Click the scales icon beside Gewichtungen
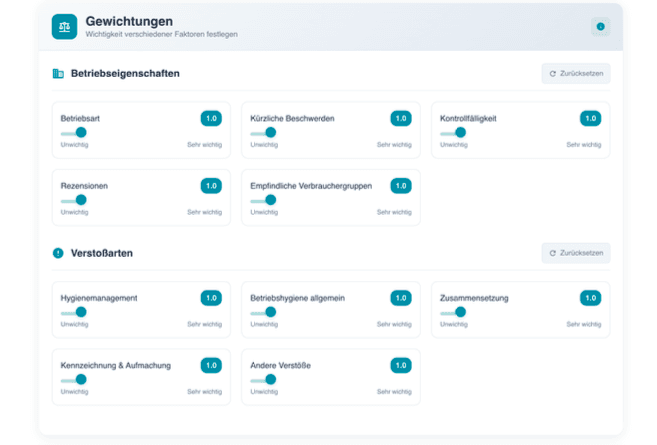 [64, 27]
